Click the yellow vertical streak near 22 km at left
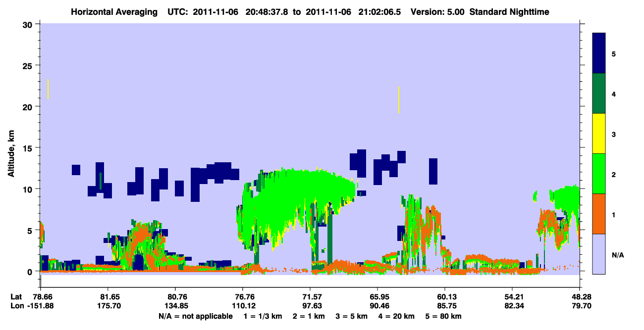The image size is (644, 330). click(x=48, y=89)
